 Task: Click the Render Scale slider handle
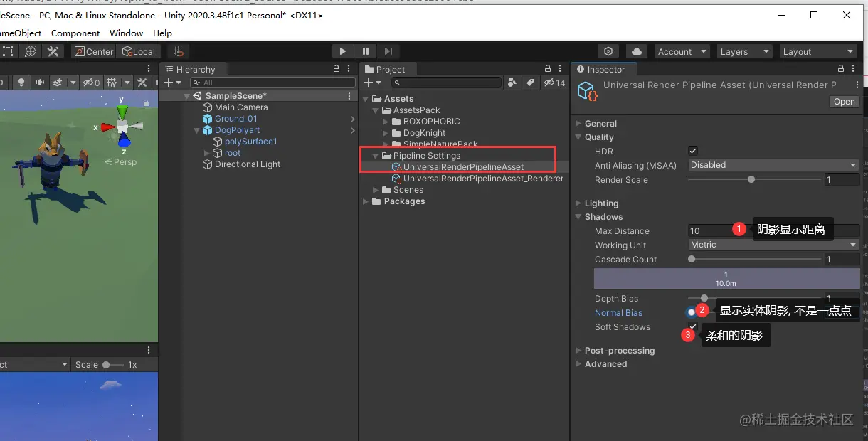[751, 180]
